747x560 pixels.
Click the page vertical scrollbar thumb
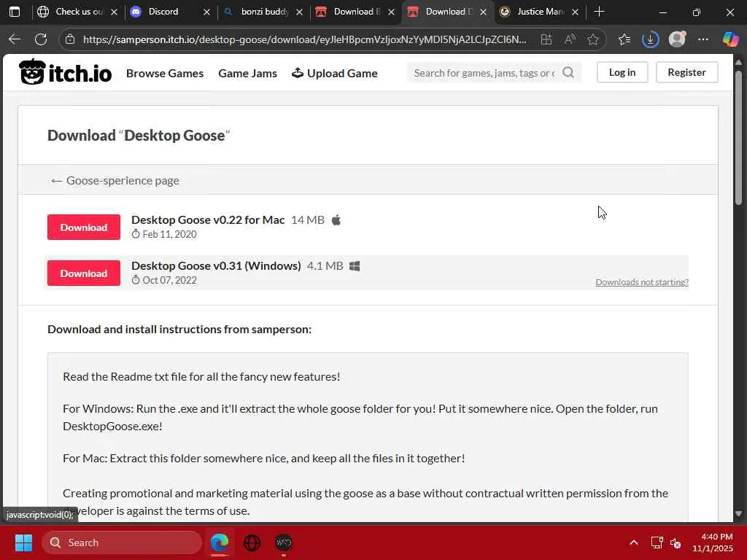click(738, 137)
